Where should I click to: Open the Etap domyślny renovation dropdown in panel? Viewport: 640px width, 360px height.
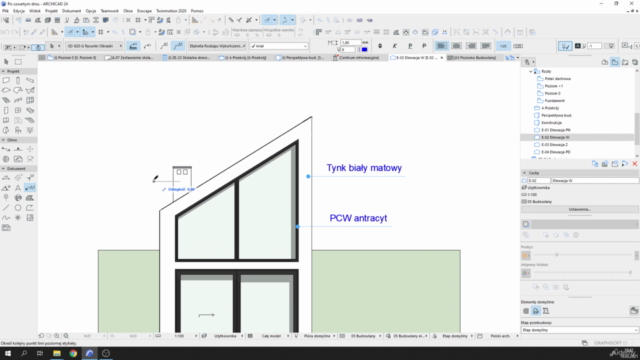coord(580,330)
